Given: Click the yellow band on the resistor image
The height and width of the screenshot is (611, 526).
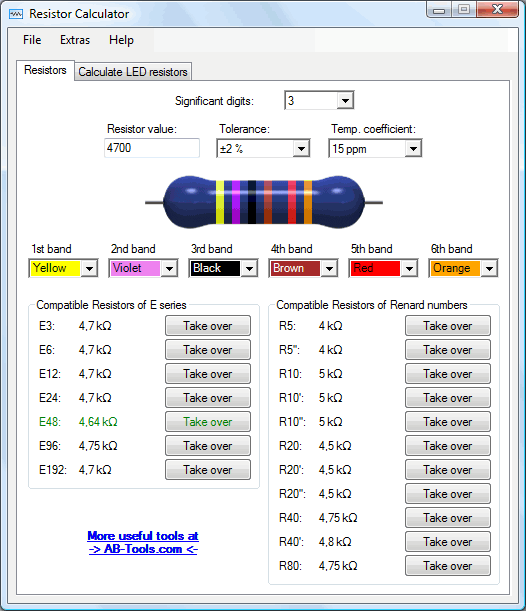Looking at the screenshot, I should 220,202.
